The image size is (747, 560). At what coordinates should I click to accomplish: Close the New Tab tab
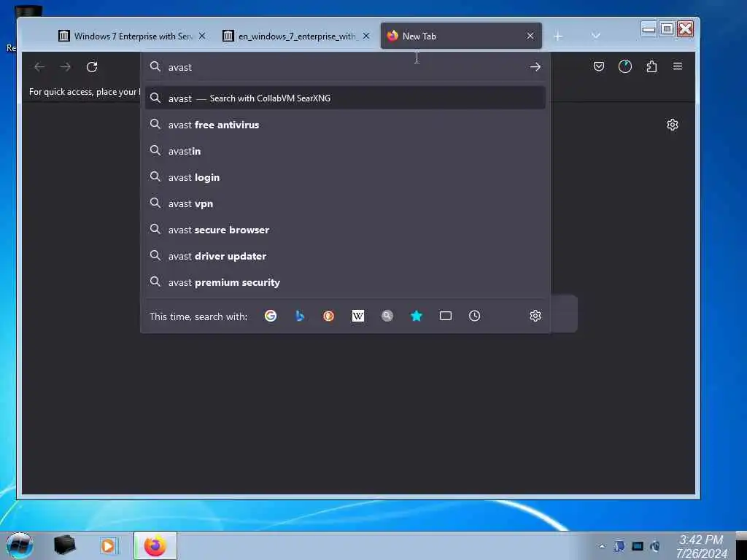(x=530, y=36)
